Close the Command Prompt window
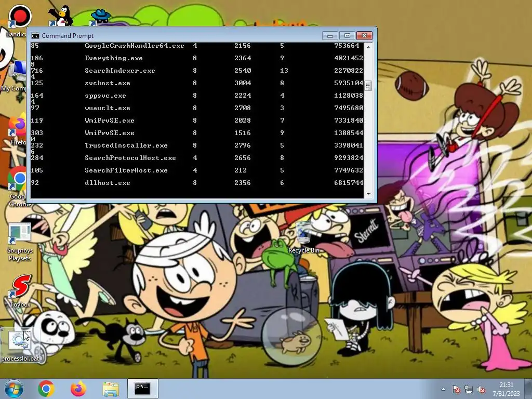This screenshot has height=399, width=532. click(x=364, y=36)
